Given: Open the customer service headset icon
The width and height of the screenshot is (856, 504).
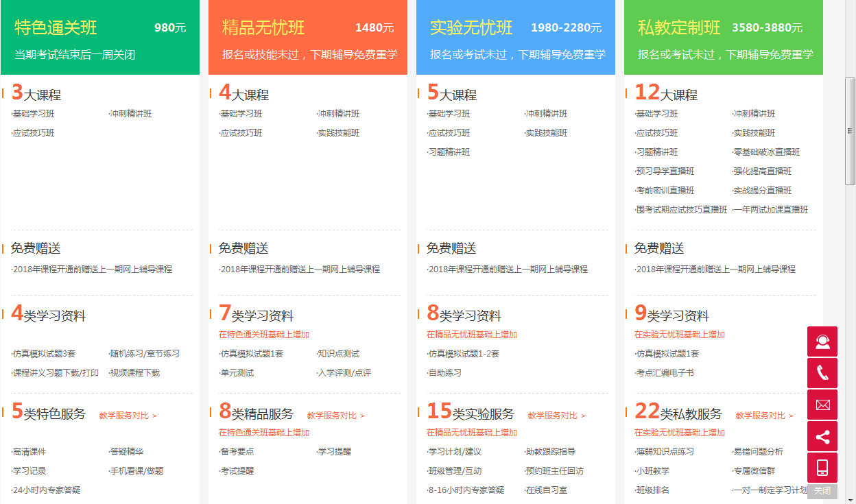Looking at the screenshot, I should tap(822, 341).
